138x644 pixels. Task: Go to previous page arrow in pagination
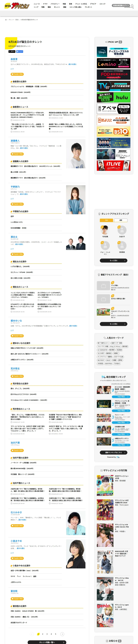click(x=32, y=634)
